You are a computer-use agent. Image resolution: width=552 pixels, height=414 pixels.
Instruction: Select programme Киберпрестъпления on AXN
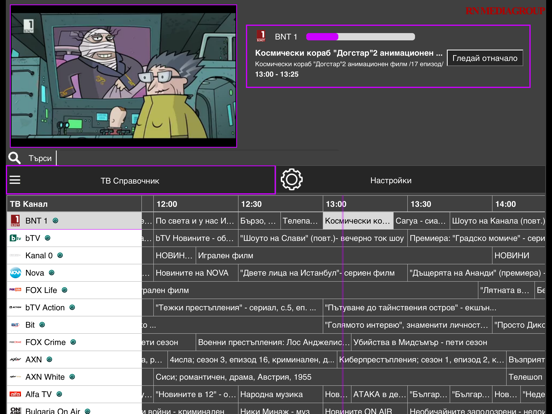click(x=421, y=359)
